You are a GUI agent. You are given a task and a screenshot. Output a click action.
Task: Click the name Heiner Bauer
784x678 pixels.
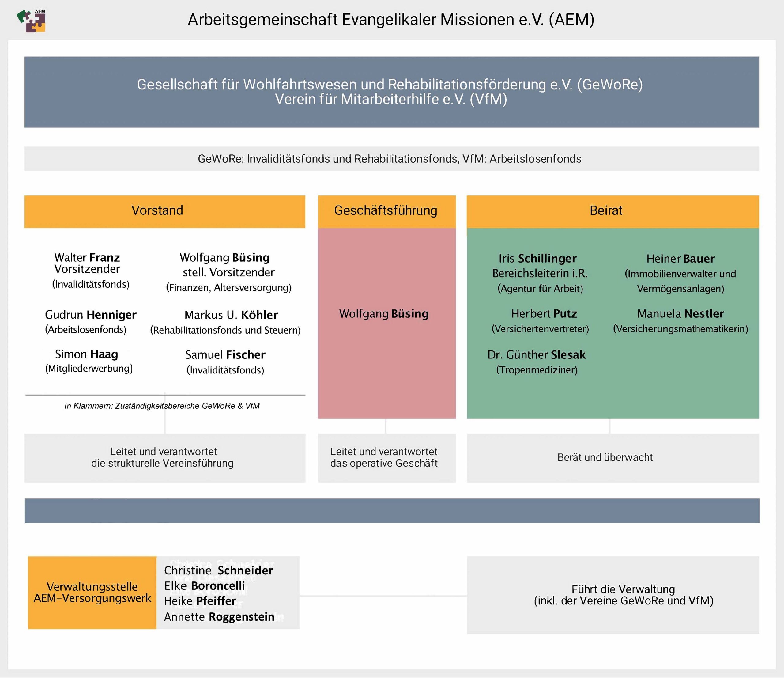point(680,259)
